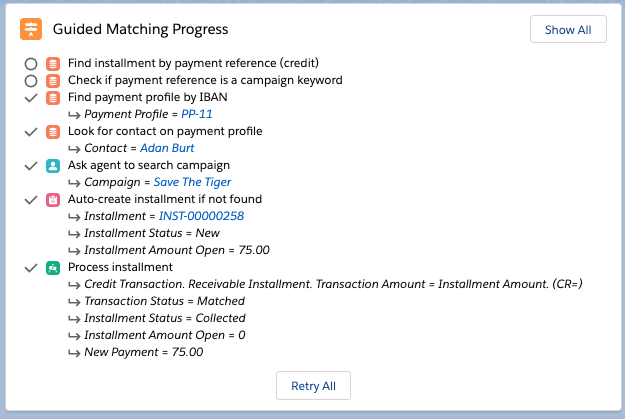Click the Find payment profile by IBAN icon
Screen dimensions: 625x419
(53, 97)
